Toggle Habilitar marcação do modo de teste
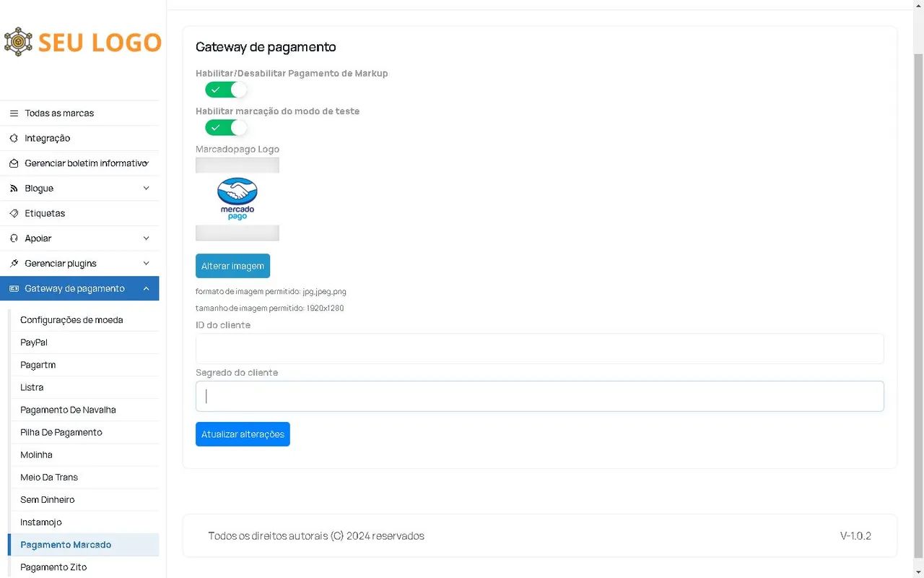924x578 pixels. click(x=225, y=127)
